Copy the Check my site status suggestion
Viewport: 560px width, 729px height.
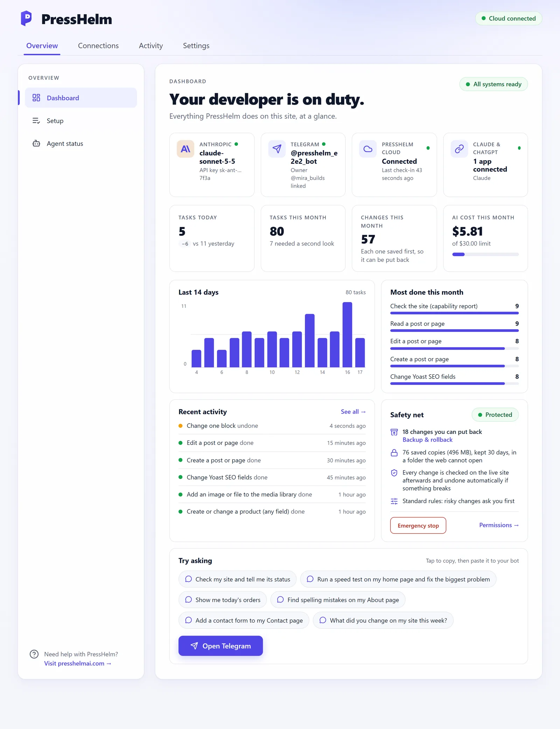pyautogui.click(x=237, y=579)
